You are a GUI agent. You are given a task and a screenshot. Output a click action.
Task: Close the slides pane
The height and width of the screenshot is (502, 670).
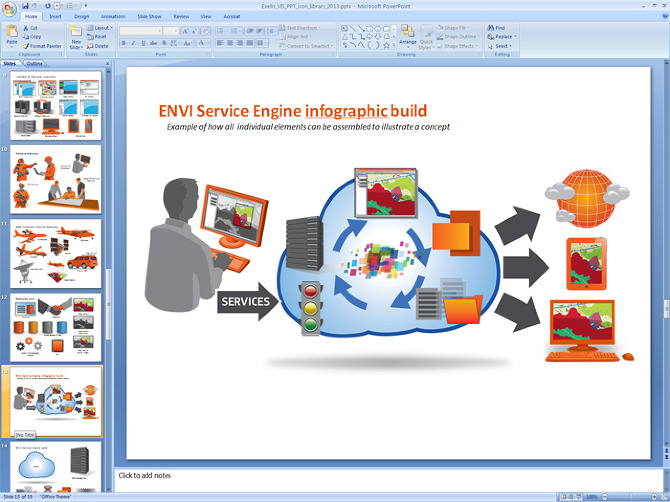[107, 63]
